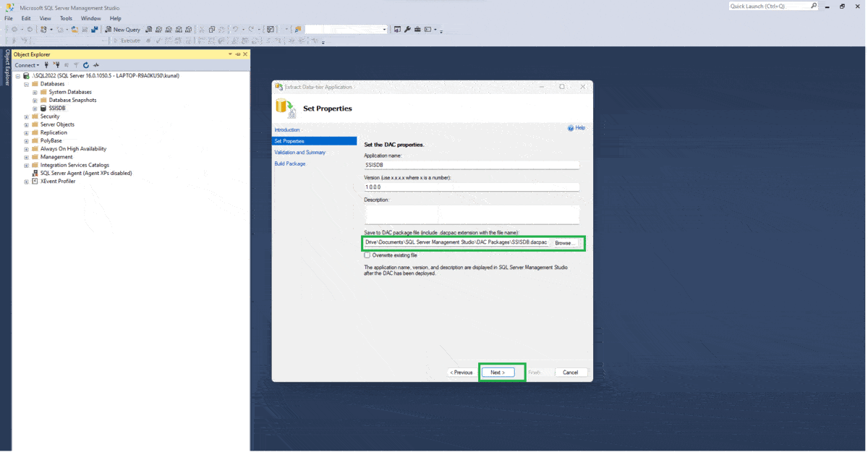Click Browse to choose DAC package location
Viewport: 868px width, 455px height.
point(565,242)
